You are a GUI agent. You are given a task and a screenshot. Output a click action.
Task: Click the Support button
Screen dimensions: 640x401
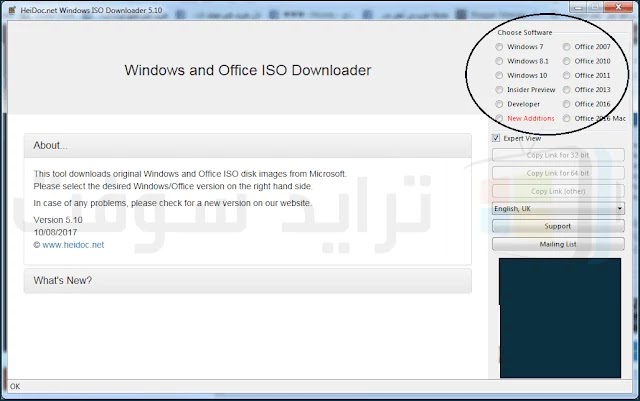point(558,226)
